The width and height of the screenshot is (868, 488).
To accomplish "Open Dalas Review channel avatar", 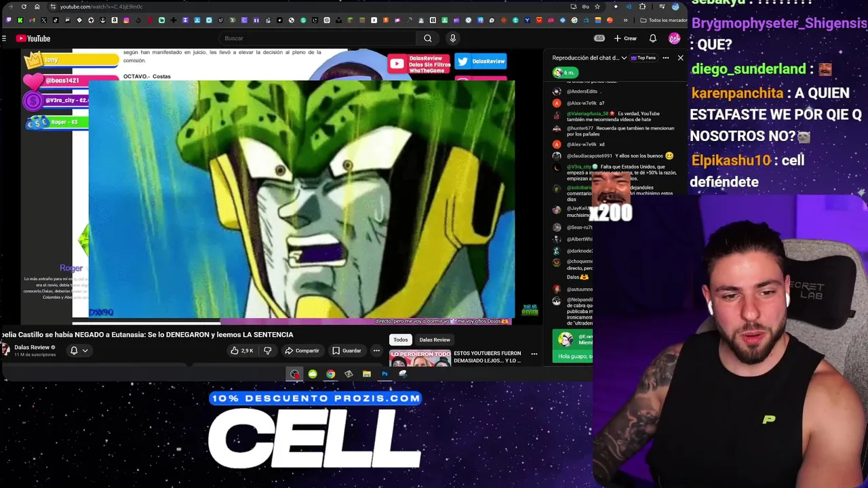I will pos(5,350).
